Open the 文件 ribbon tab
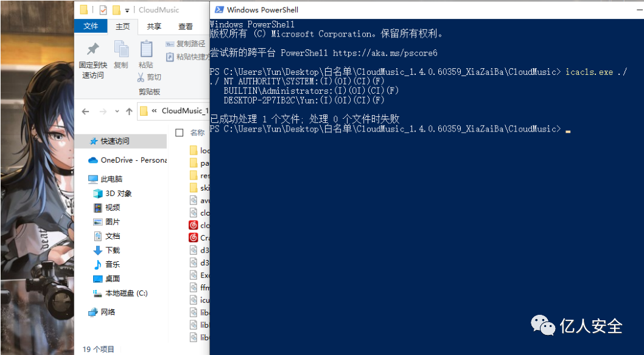Viewport: 644px width, 355px height. [91, 26]
